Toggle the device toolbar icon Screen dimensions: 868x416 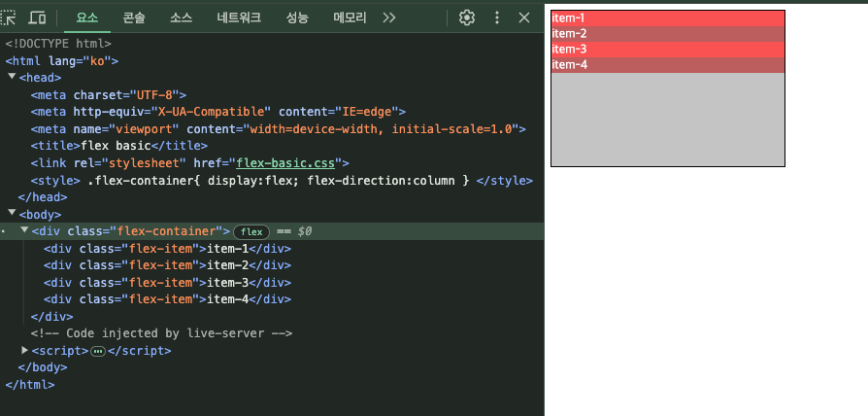[37, 17]
